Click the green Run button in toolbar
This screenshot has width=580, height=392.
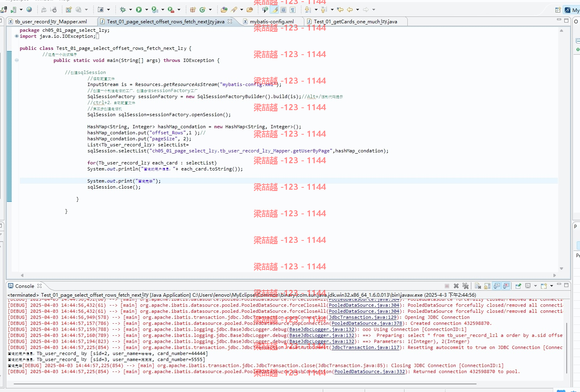tap(139, 9)
